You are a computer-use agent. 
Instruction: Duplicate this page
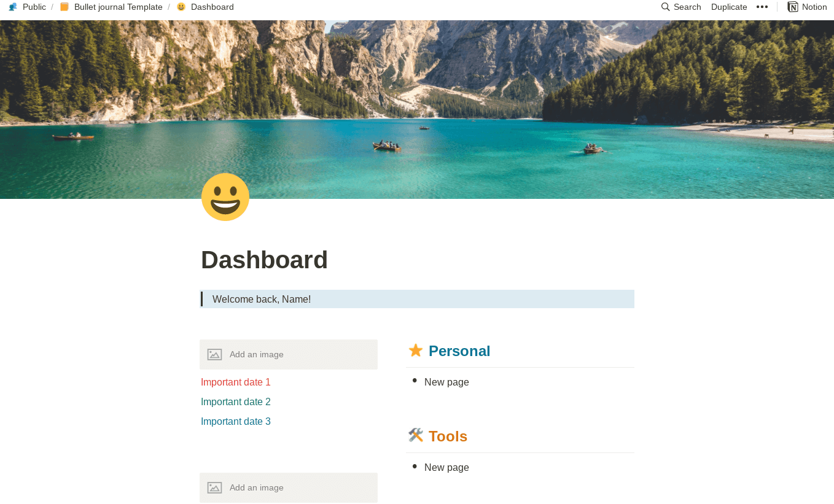[x=729, y=7]
